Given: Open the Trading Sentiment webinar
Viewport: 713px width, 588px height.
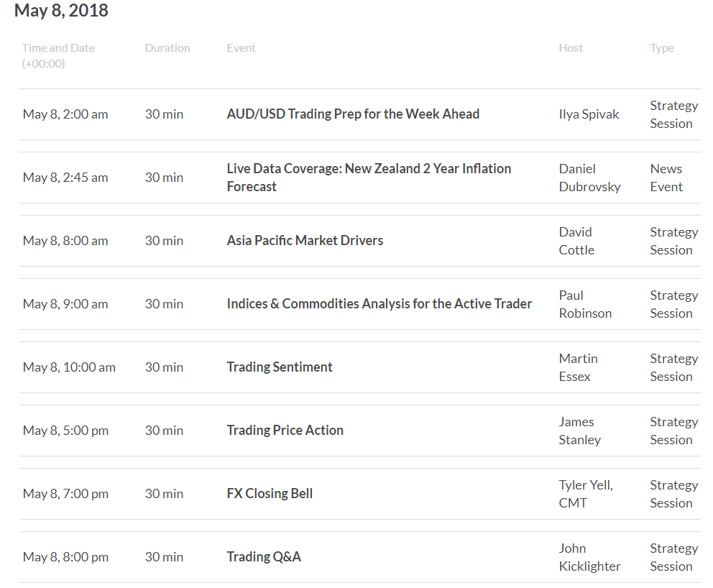Looking at the screenshot, I should 279,367.
